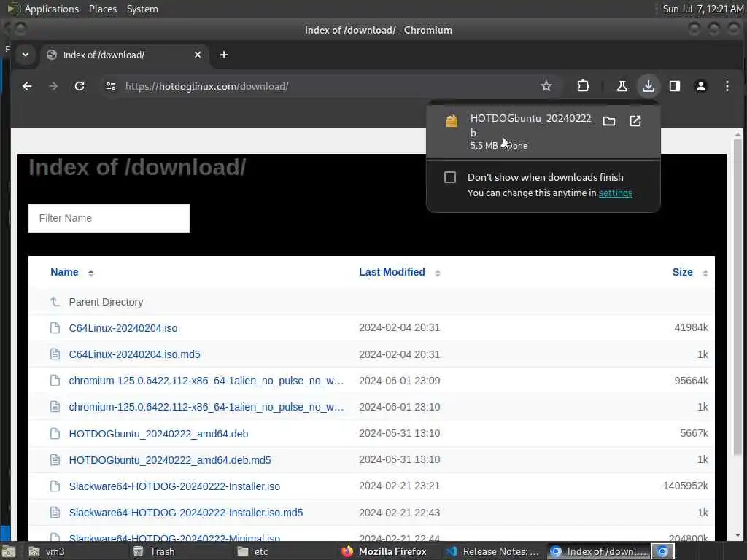Open Chrome Labs flask icon

click(x=622, y=86)
